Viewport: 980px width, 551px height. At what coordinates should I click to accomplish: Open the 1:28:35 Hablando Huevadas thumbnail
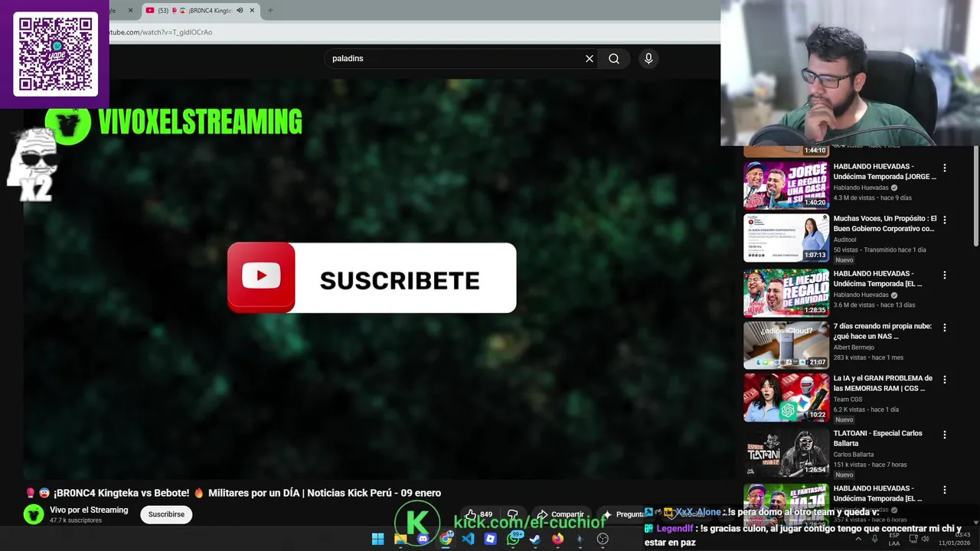(x=786, y=292)
